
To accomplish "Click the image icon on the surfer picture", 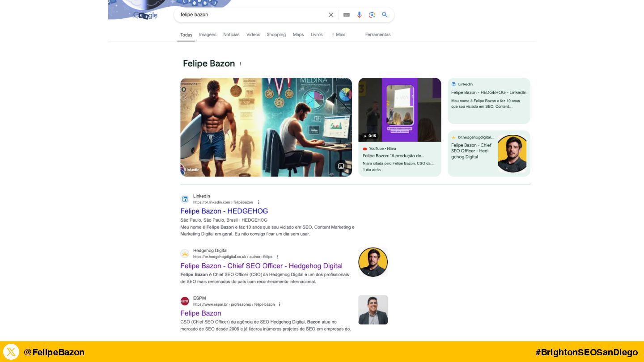I will [x=341, y=166].
